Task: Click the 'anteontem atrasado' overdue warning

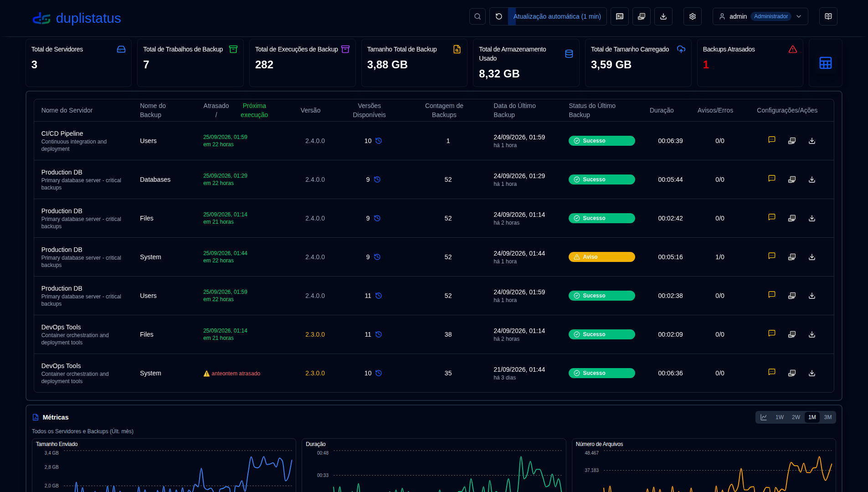Action: pyautogui.click(x=232, y=374)
